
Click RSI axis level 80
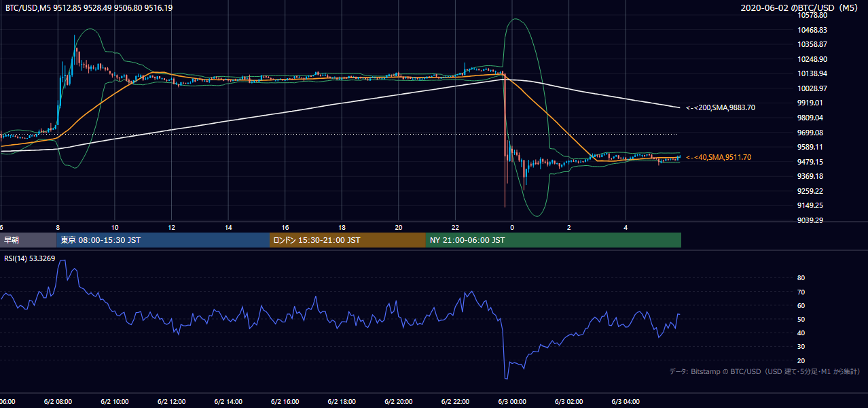(x=801, y=278)
